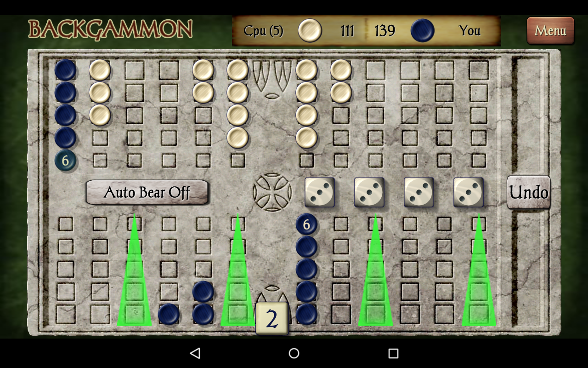Screen dimensions: 588x368
Task: Click the Undo button
Action: pyautogui.click(x=528, y=193)
